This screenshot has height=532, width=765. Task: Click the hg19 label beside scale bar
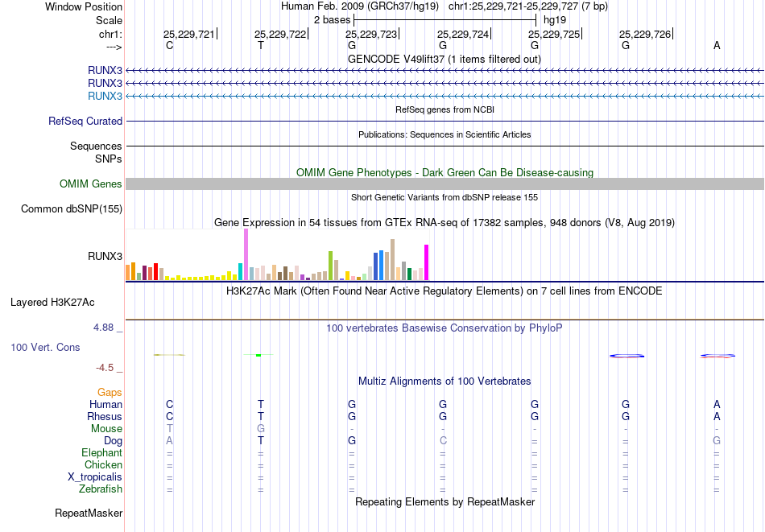555,20
